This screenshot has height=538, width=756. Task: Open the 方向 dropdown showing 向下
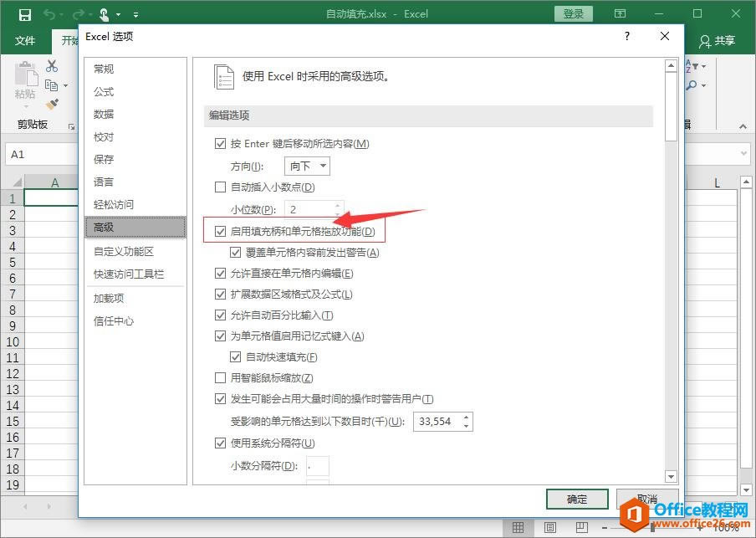coord(324,166)
